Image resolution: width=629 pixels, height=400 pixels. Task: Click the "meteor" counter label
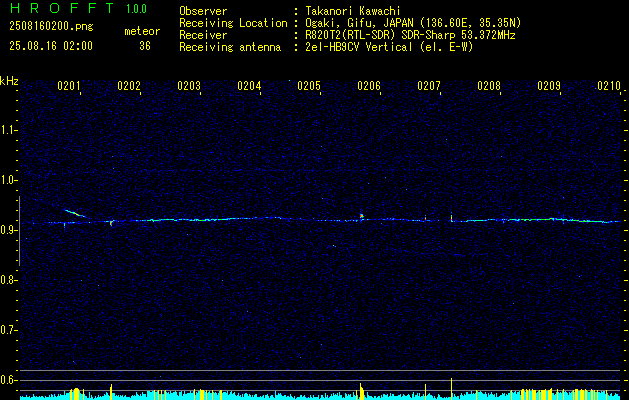(142, 31)
